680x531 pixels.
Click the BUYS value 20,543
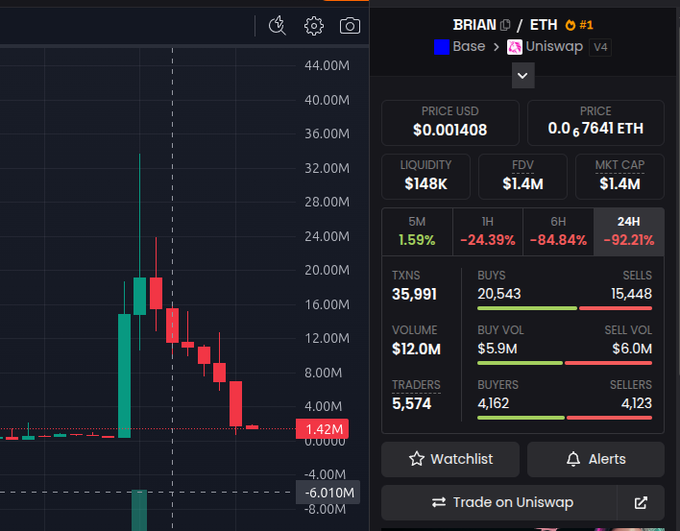[x=499, y=294]
